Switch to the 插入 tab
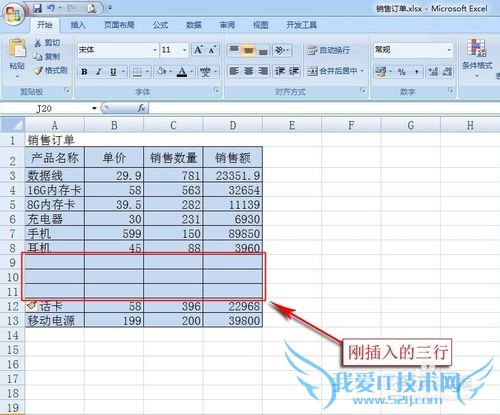 (78, 25)
